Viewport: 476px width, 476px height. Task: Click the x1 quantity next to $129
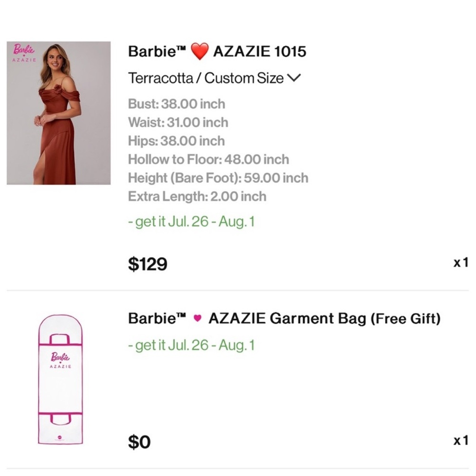461,262
